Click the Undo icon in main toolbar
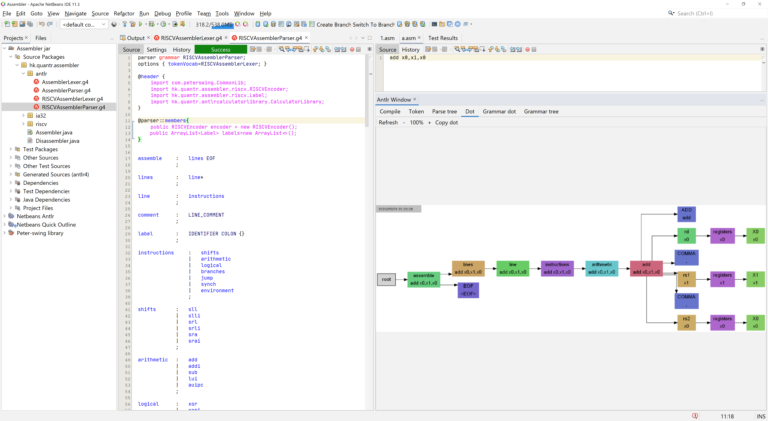This screenshot has height=421, width=768. (x=42, y=24)
